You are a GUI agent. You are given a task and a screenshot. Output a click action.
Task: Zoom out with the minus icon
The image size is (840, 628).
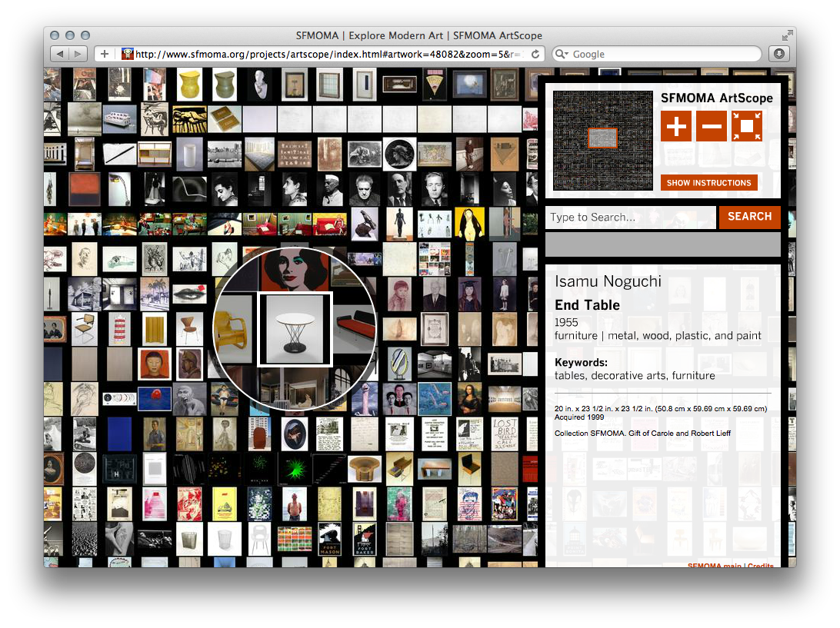(711, 125)
